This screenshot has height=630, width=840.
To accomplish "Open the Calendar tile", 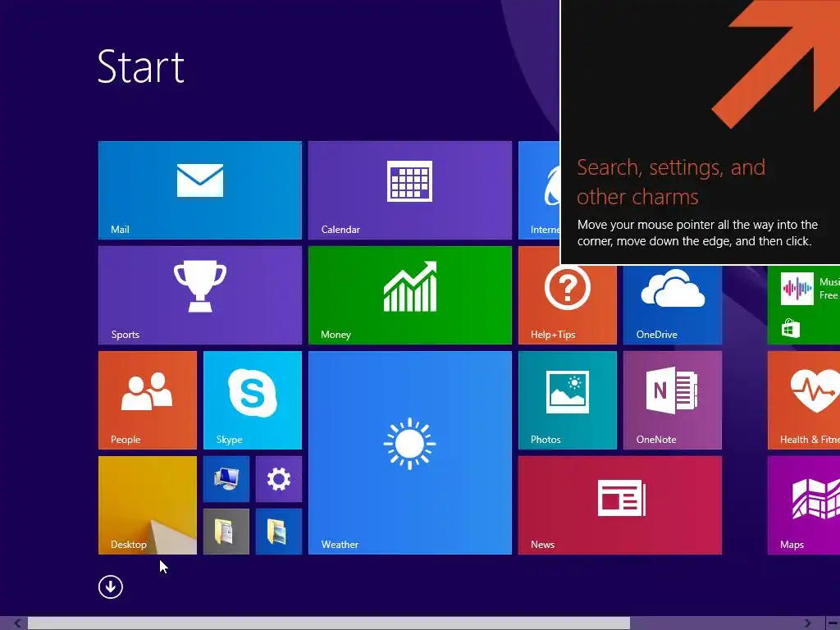I will [x=410, y=190].
